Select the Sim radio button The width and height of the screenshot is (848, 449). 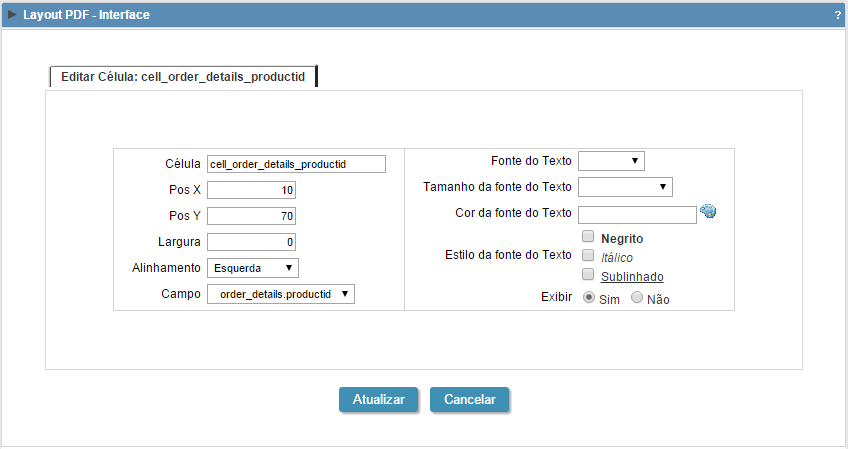point(588,298)
